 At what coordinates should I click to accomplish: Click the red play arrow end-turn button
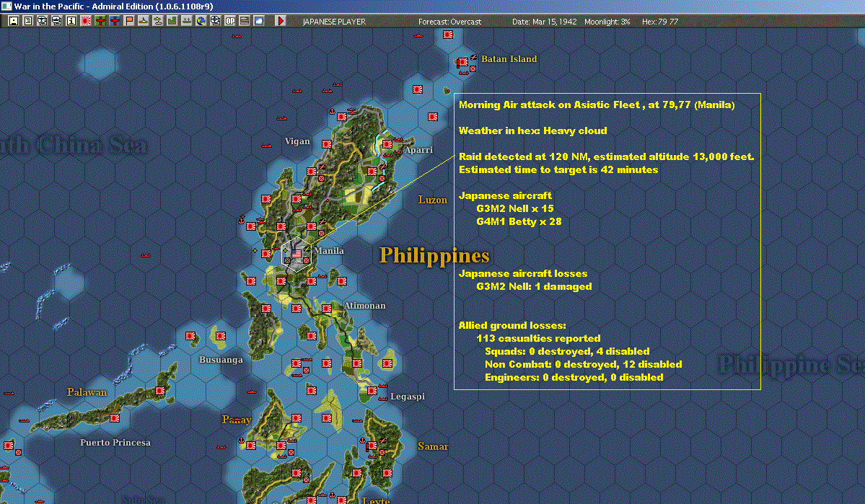[x=280, y=21]
